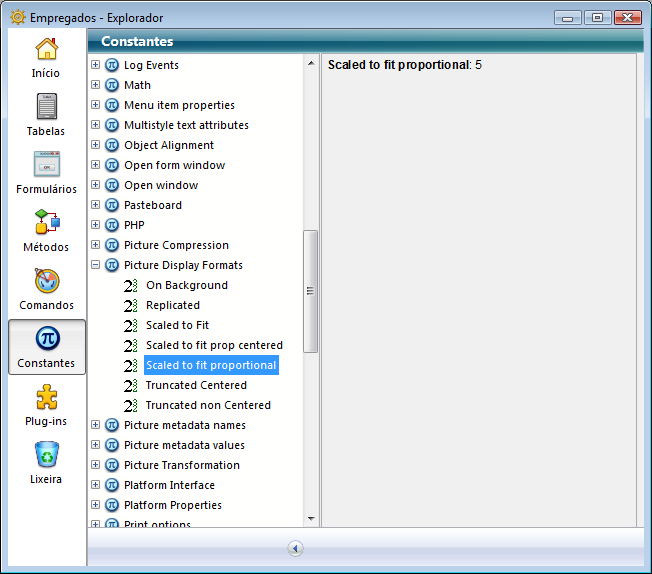This screenshot has width=652, height=574.
Task: Expand the Picture Compression node
Action: coord(96,245)
